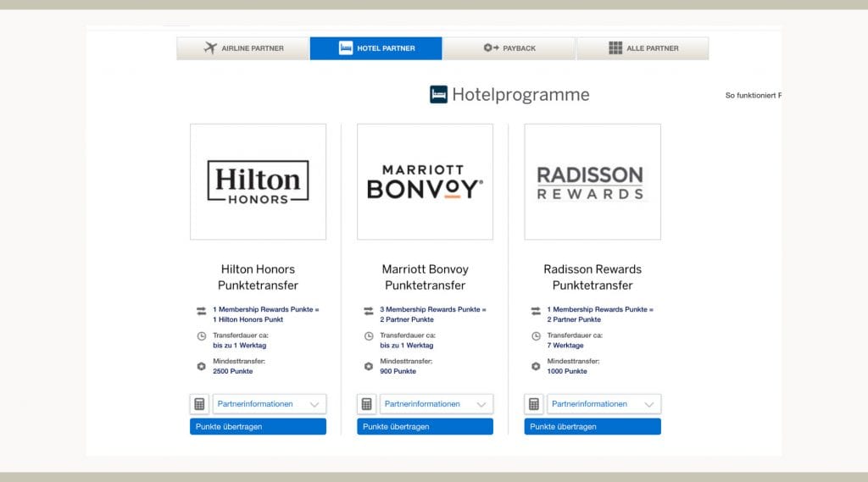Switch to the Airline Partner tab

click(x=243, y=48)
